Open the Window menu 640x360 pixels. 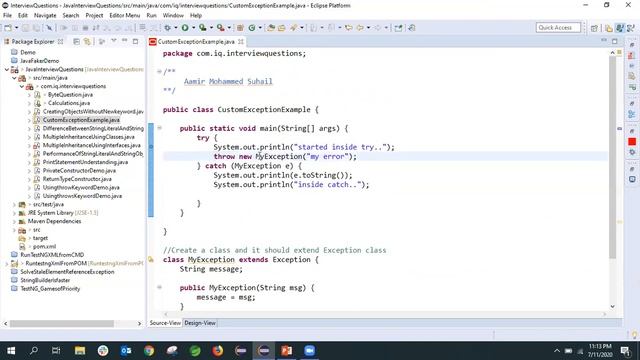pos(173,16)
